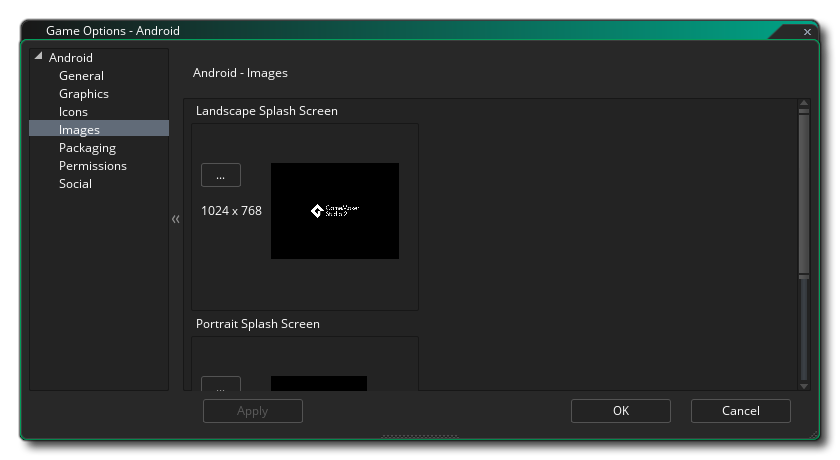
Task: Go to Packaging settings
Action: pyautogui.click(x=87, y=148)
